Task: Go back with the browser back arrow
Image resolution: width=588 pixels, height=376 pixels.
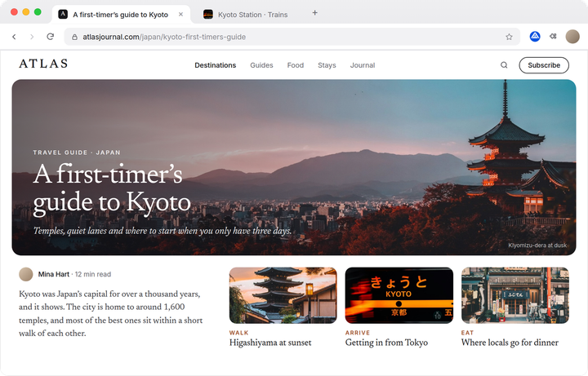Action: pyautogui.click(x=14, y=37)
